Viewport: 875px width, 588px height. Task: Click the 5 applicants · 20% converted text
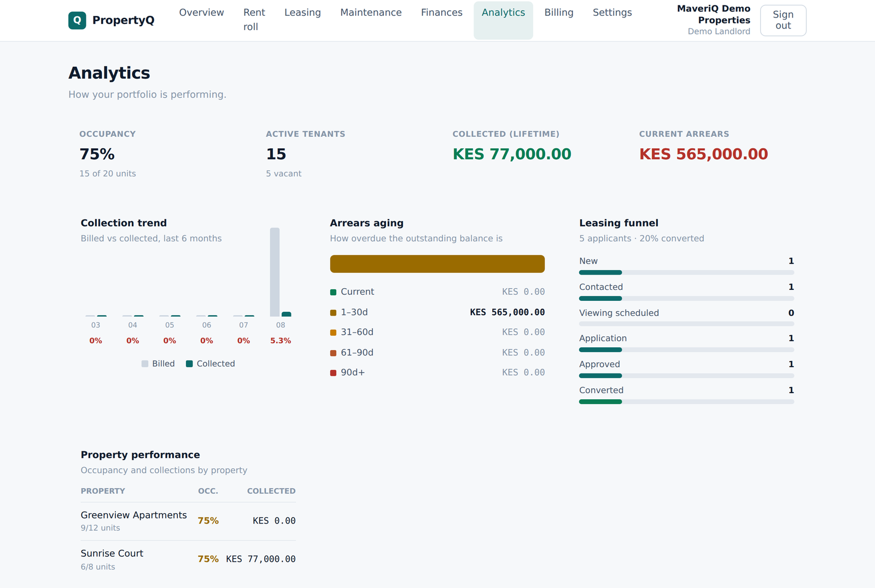tap(641, 238)
